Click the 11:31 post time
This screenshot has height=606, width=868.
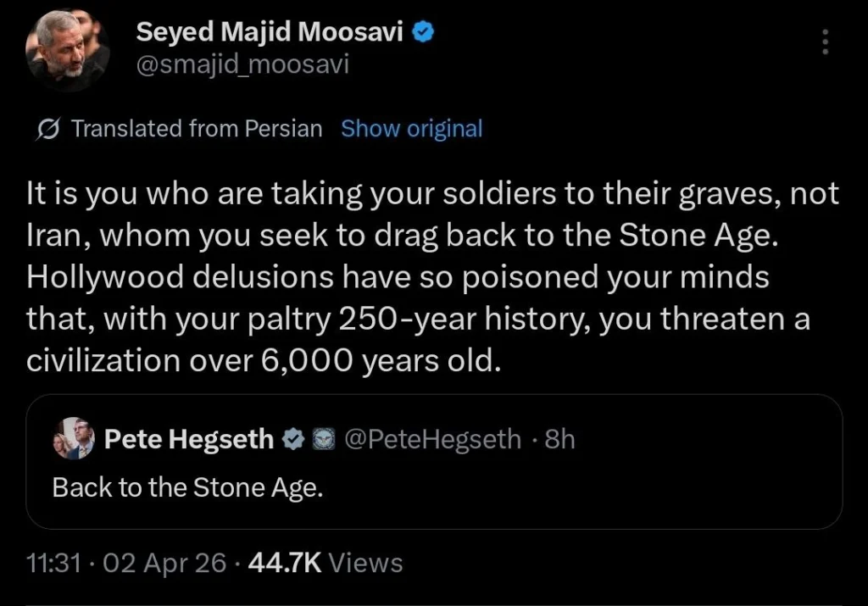52,562
